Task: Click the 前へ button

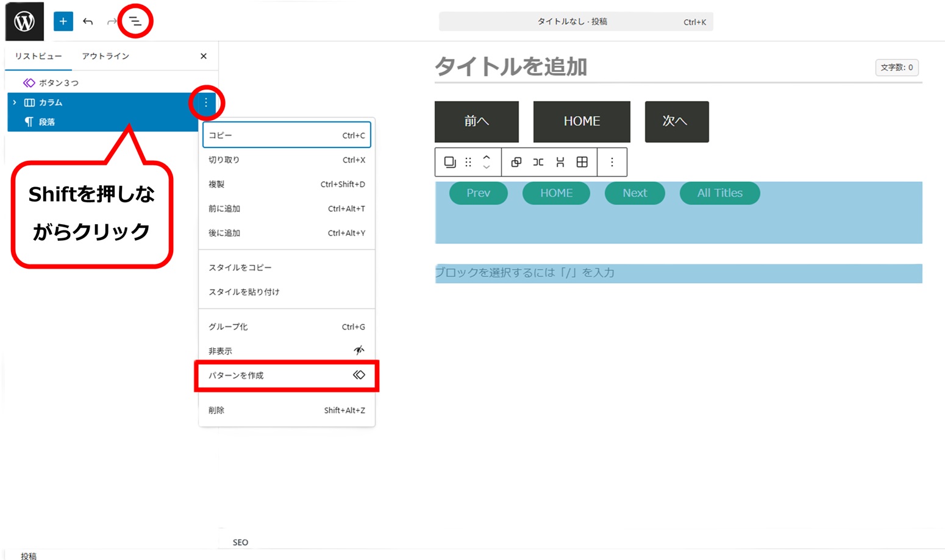Action: pyautogui.click(x=476, y=121)
